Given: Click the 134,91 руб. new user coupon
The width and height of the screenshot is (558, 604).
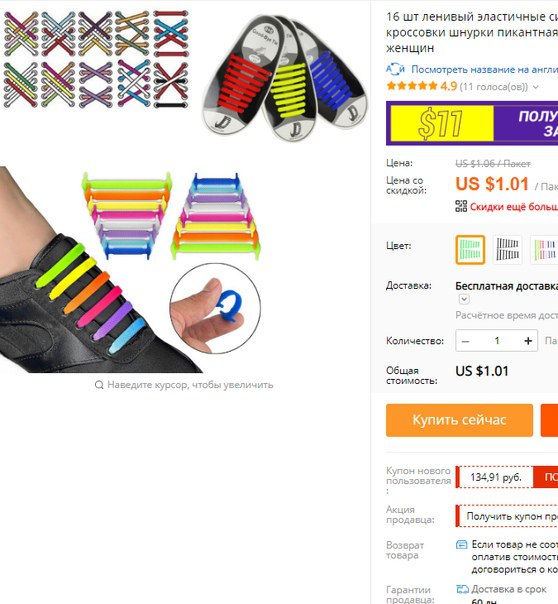Looking at the screenshot, I should tap(495, 477).
